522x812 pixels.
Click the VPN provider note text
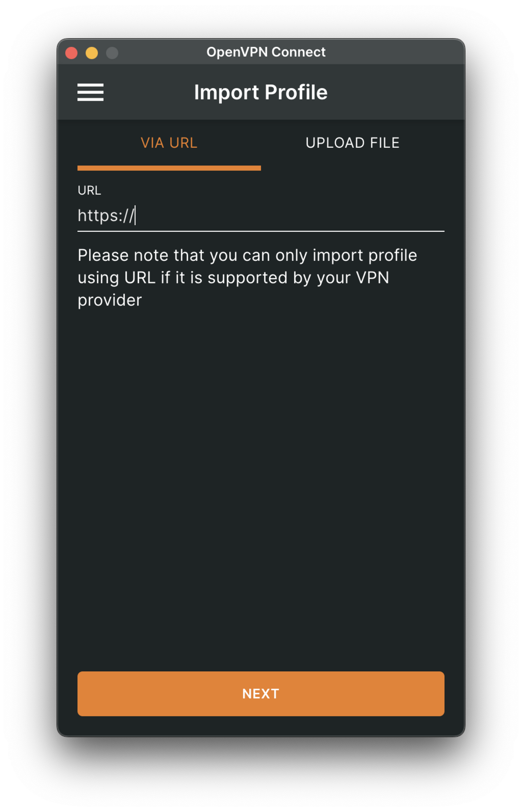click(x=247, y=277)
